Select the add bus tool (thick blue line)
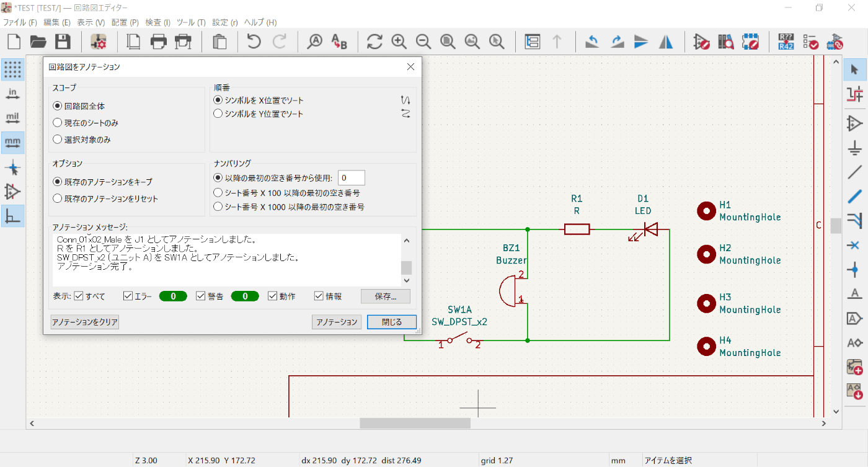Screen dimensions: 868x467 855,197
